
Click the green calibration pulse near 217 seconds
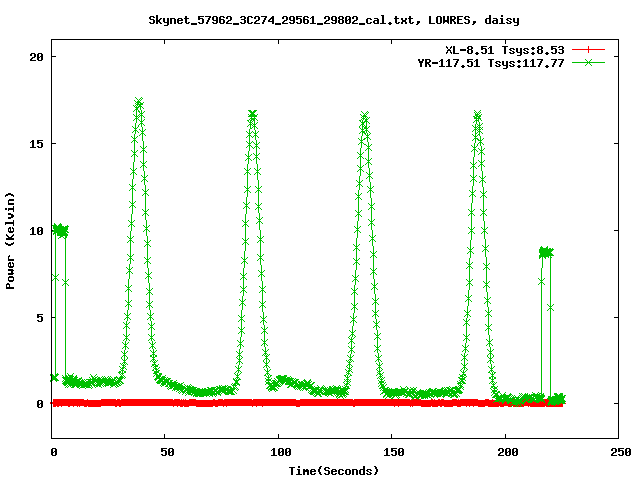click(x=546, y=252)
